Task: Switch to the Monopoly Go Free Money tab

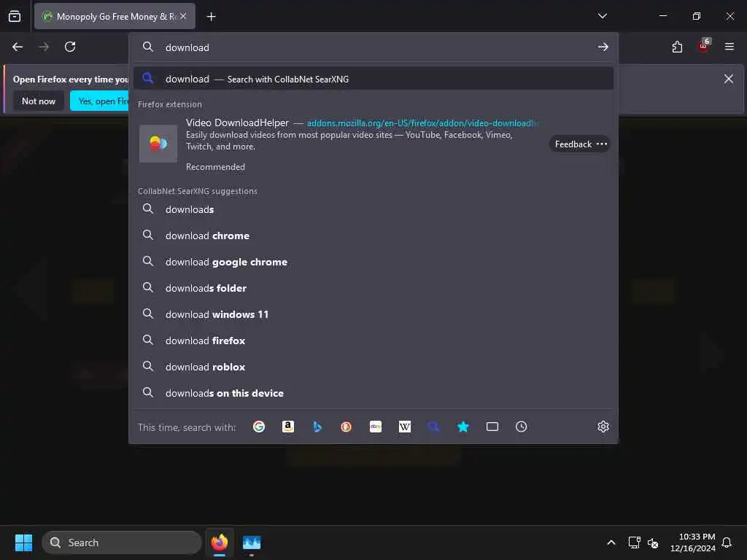Action: pyautogui.click(x=115, y=16)
